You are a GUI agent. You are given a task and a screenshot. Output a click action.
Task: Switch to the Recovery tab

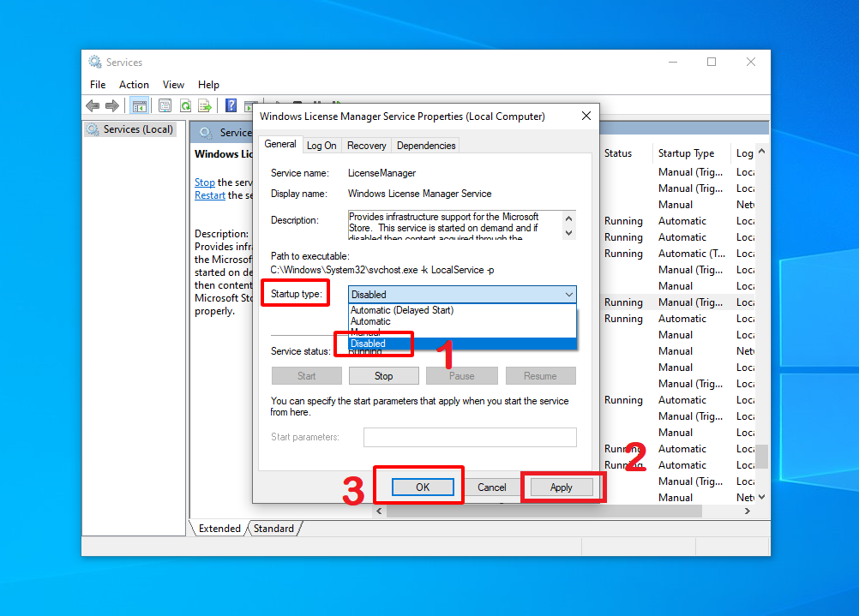click(367, 146)
